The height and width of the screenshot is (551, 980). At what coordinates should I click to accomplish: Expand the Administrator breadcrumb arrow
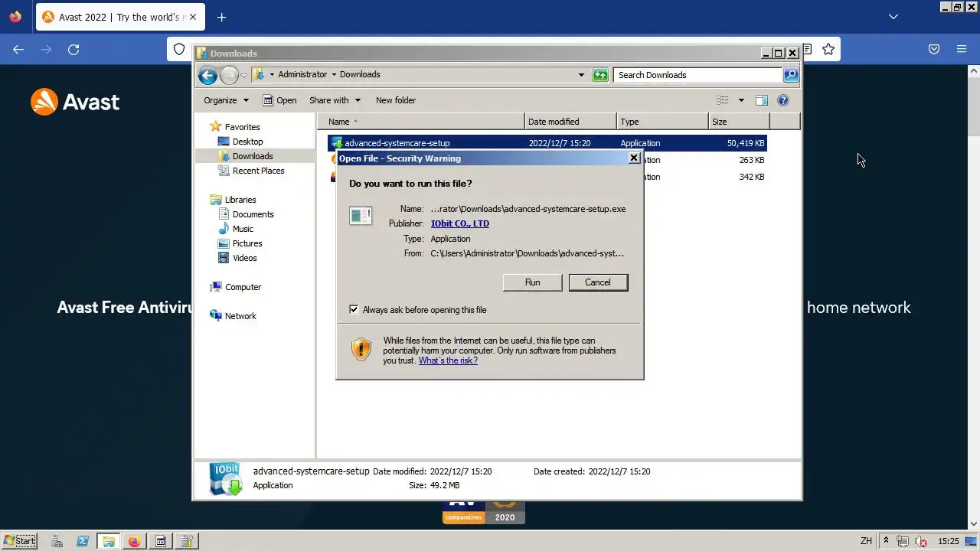[x=334, y=74]
